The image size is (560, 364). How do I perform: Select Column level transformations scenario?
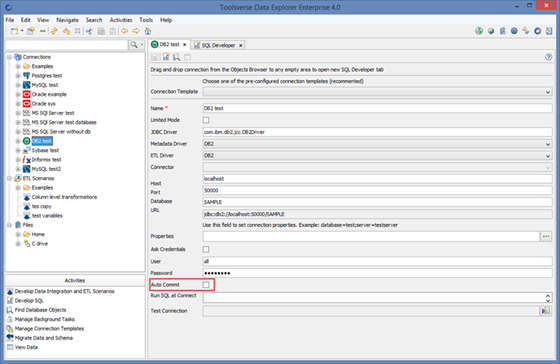[64, 197]
